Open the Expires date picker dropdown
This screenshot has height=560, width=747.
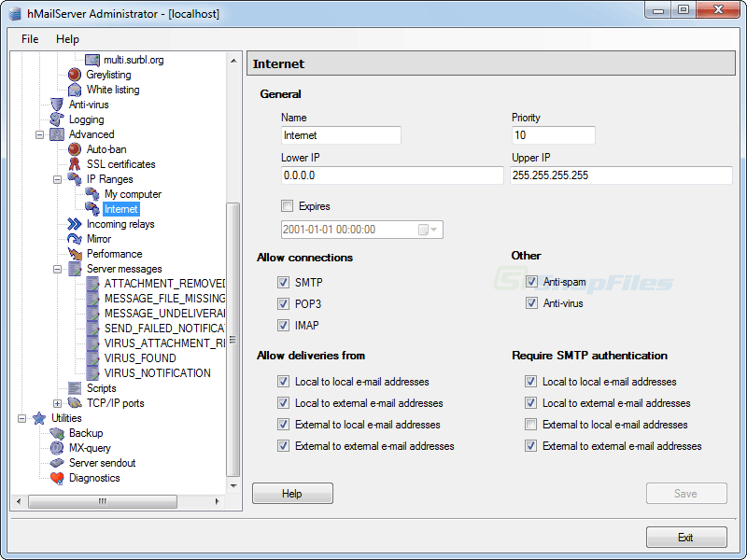[x=434, y=230]
